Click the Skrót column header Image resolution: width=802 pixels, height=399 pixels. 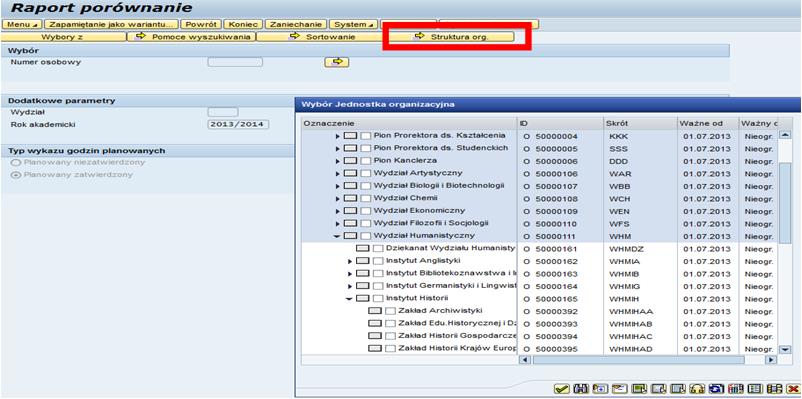(640, 123)
